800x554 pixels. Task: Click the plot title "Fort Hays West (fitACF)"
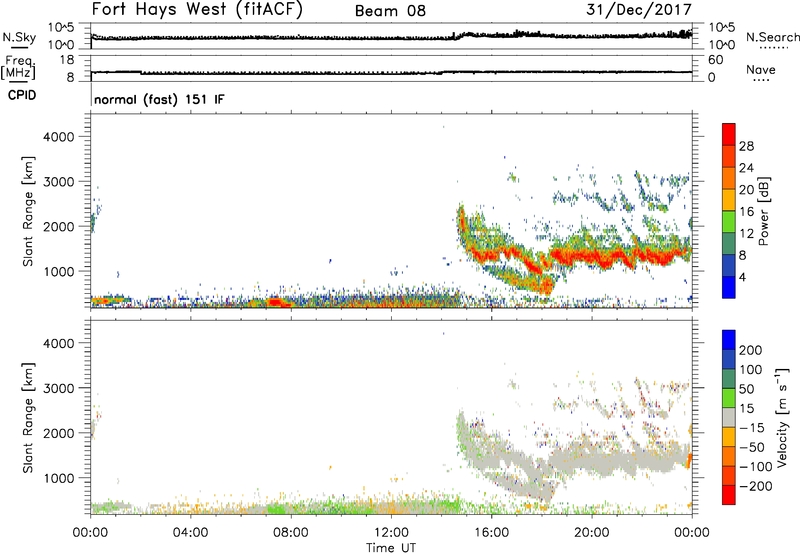click(197, 10)
